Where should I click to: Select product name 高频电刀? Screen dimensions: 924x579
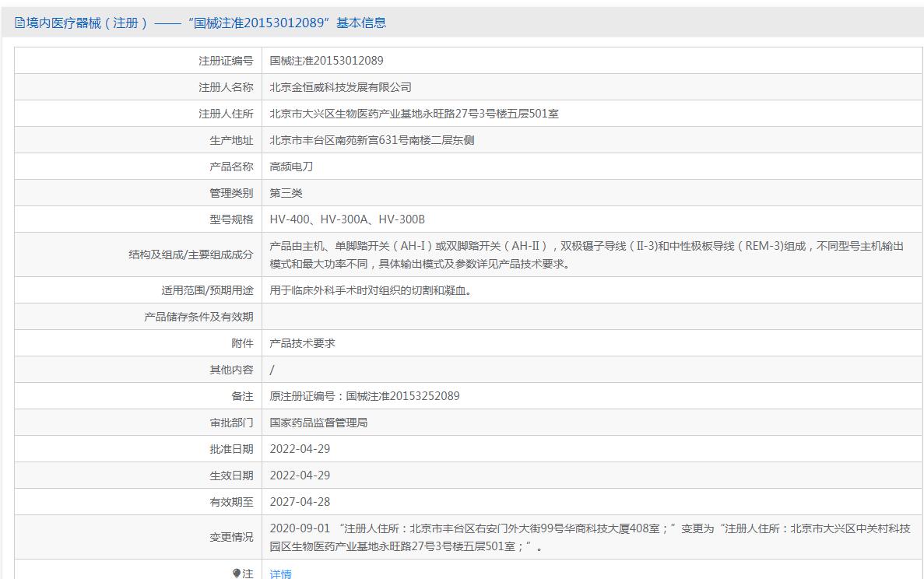pyautogui.click(x=291, y=167)
